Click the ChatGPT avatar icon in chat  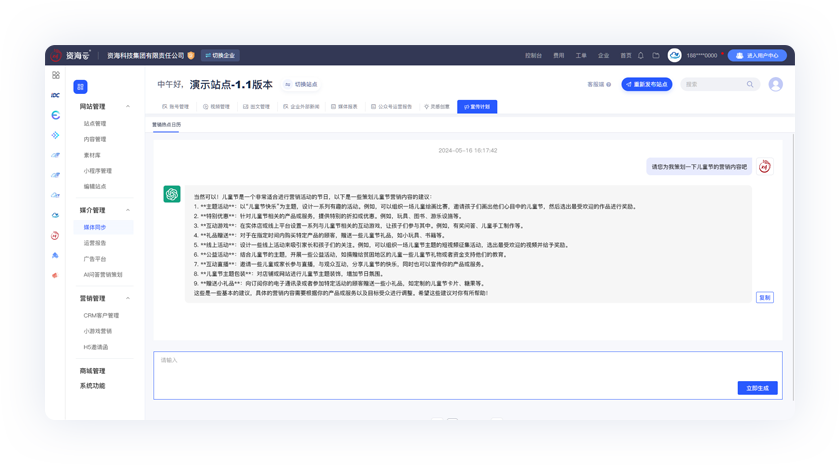click(172, 195)
